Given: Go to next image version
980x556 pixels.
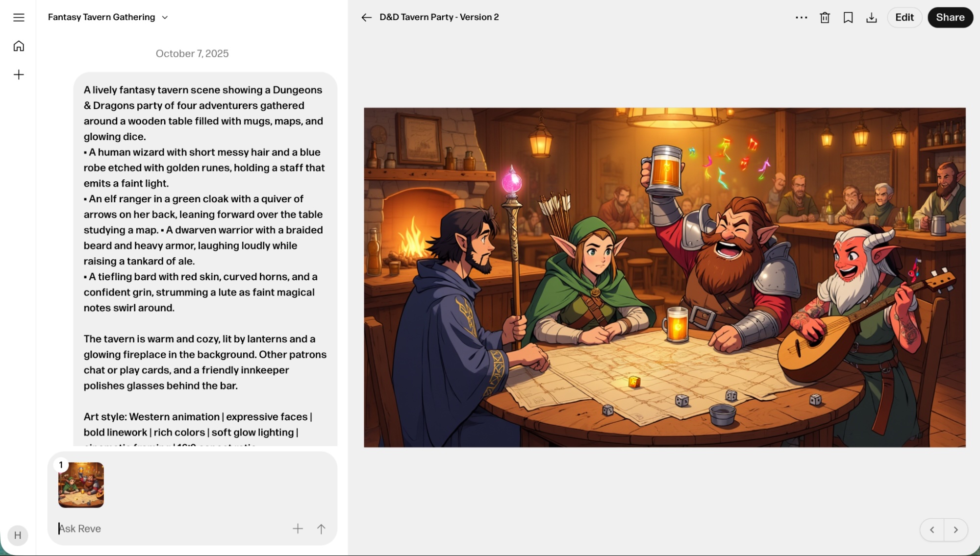Looking at the screenshot, I should tap(955, 530).
